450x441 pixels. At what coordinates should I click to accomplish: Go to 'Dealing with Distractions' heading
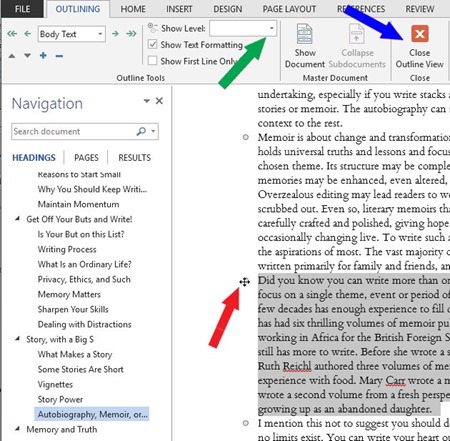point(84,324)
